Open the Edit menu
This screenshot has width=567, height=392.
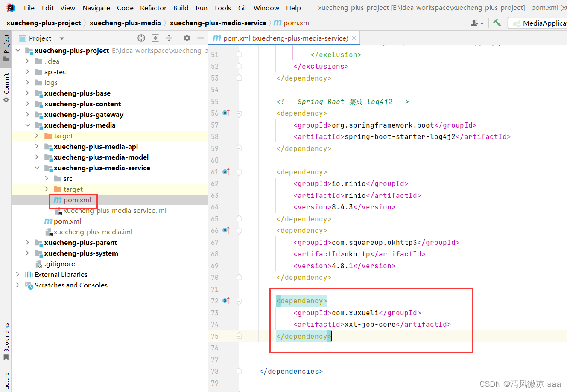pyautogui.click(x=48, y=8)
